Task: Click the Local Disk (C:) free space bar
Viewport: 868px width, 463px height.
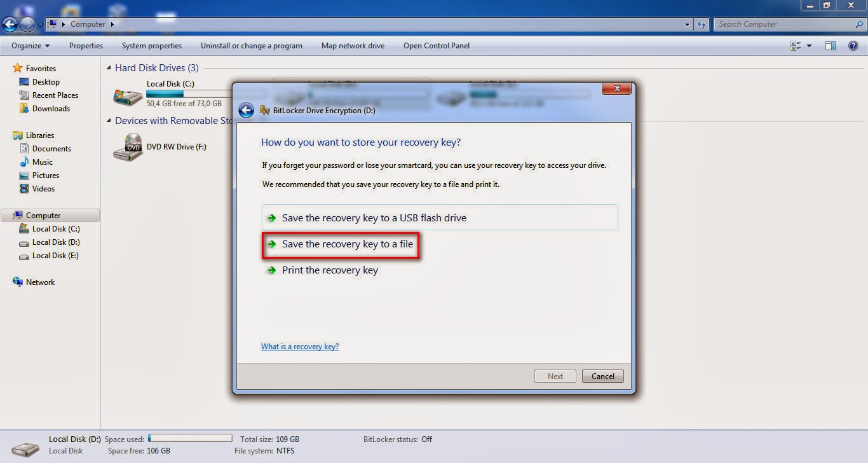Action: pos(189,93)
